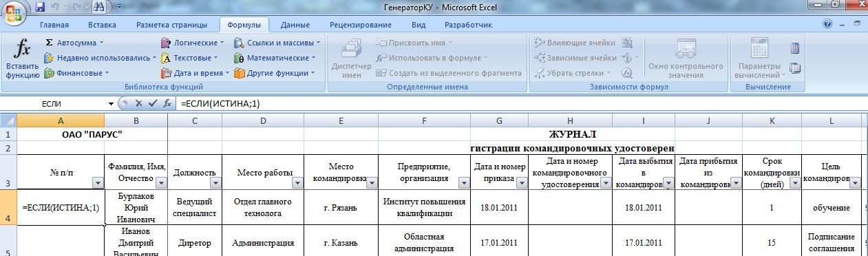
Task: Open Диспетчер имен (Name Manager)
Action: point(352,58)
